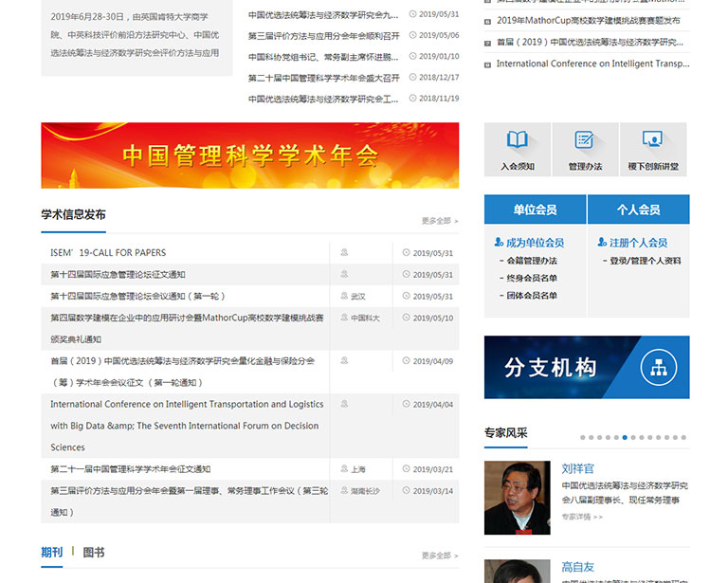Screen dimensions: 728x583
Task: Select the first carousel dot in 专家风采
Action: (x=582, y=438)
